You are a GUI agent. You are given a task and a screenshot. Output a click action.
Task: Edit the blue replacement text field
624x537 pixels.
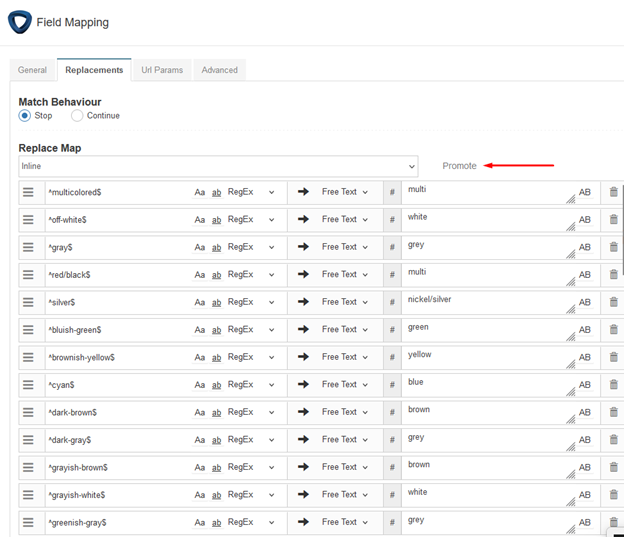coord(489,385)
